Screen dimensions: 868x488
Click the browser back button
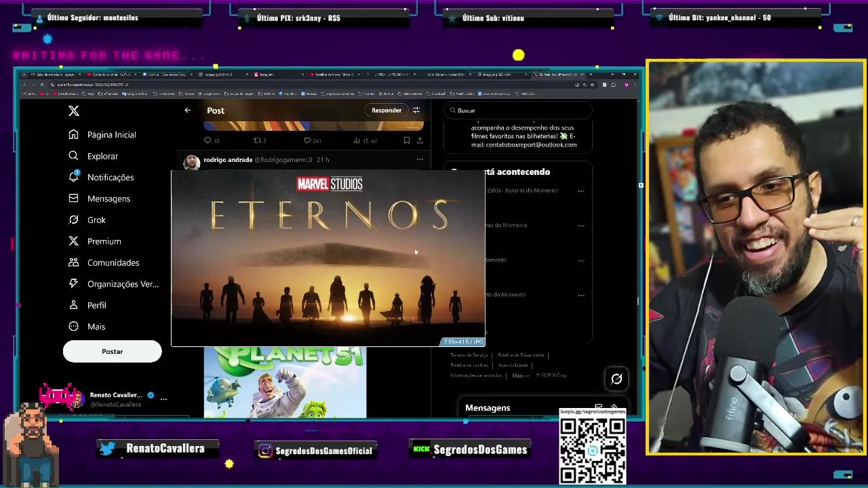24,85
